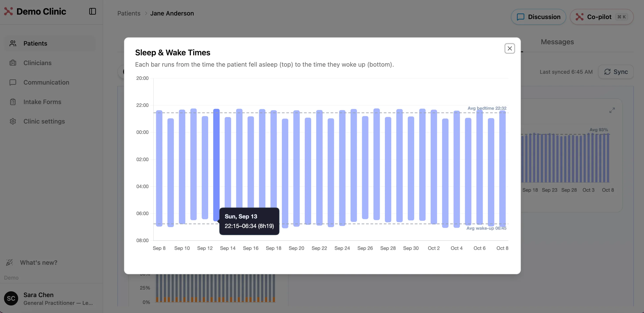Open the Discussion panel button
Screen dimensions: 644x313
coord(538,17)
